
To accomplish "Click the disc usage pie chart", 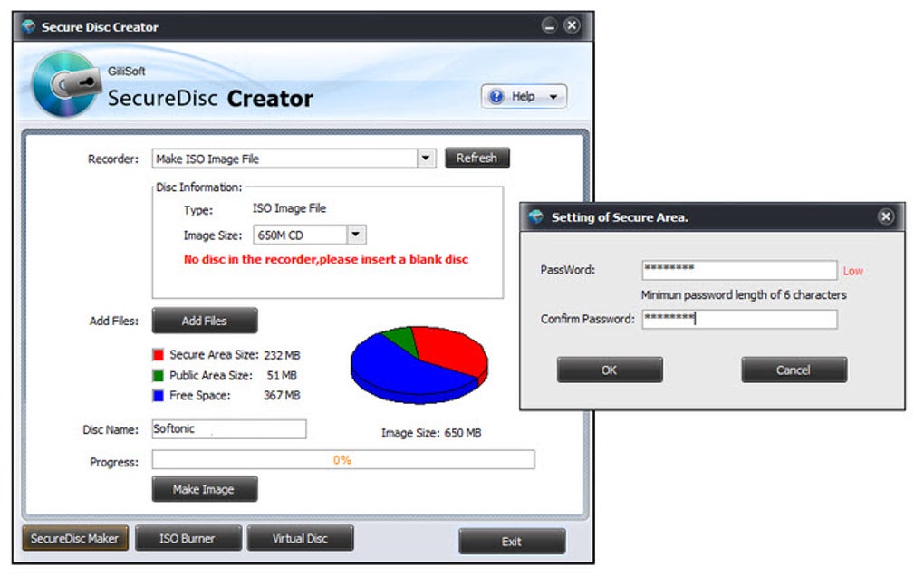I will coord(419,365).
